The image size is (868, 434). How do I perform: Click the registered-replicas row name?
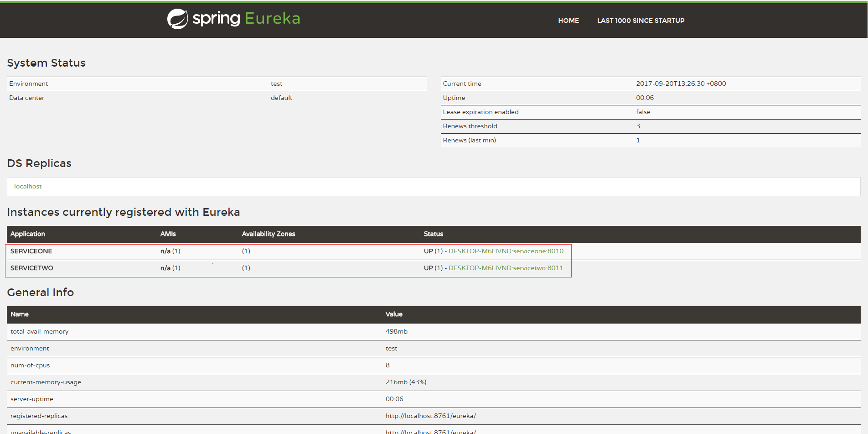(39, 416)
